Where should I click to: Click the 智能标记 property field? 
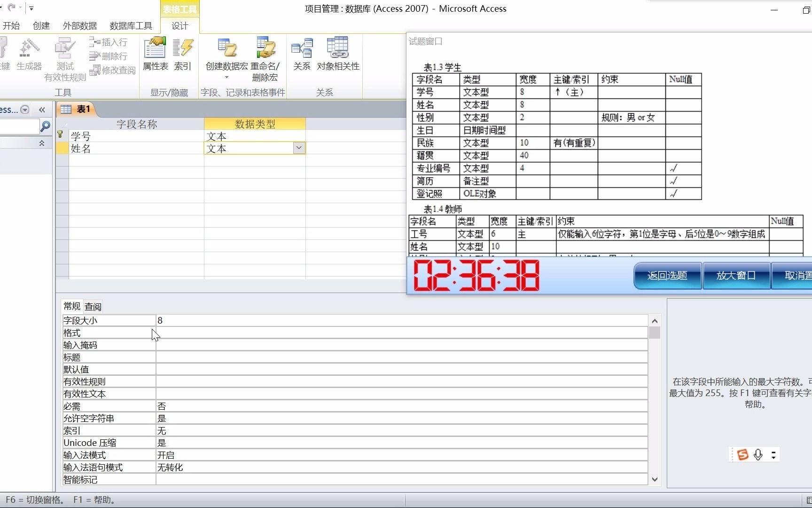click(x=402, y=479)
